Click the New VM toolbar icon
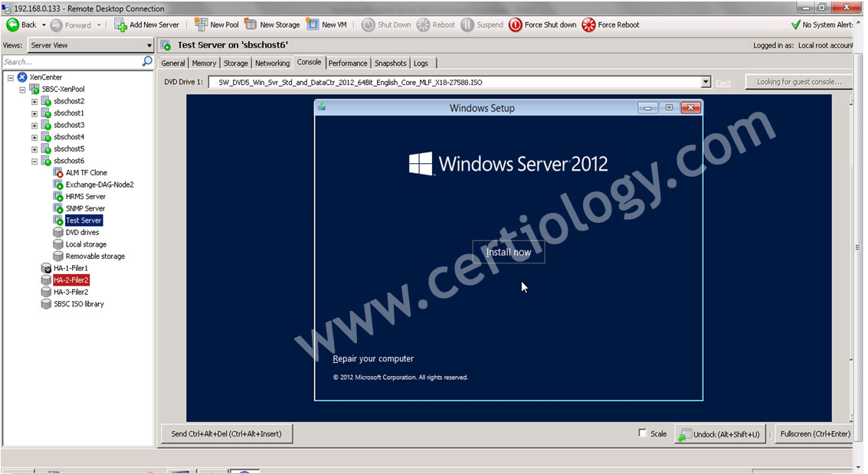 point(313,25)
